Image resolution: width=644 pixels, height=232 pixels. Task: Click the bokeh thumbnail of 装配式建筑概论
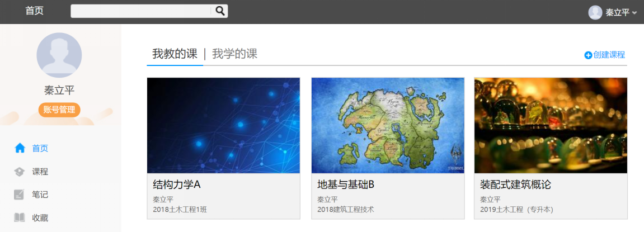pos(551,125)
